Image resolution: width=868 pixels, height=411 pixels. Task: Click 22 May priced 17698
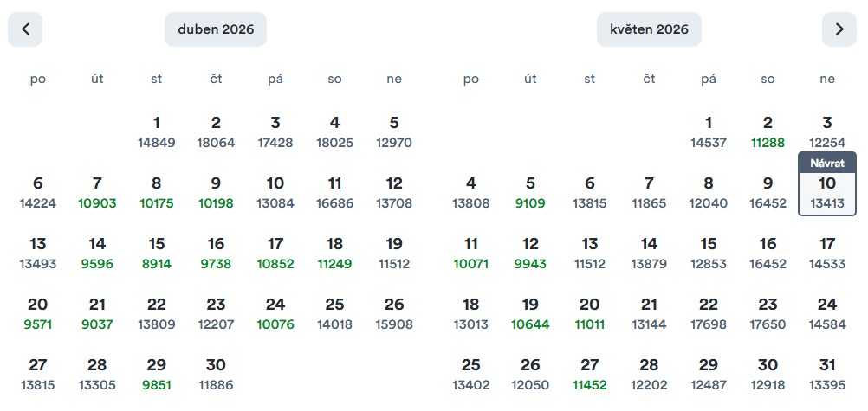[709, 314]
